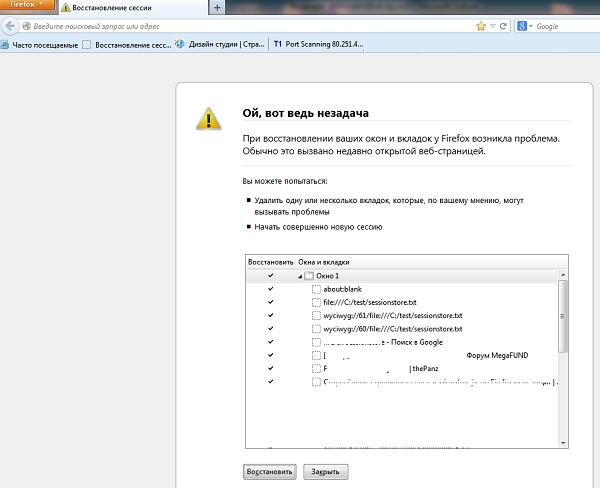Click the globe icon in the address bar
The width and height of the screenshot is (600, 488).
[x=26, y=26]
